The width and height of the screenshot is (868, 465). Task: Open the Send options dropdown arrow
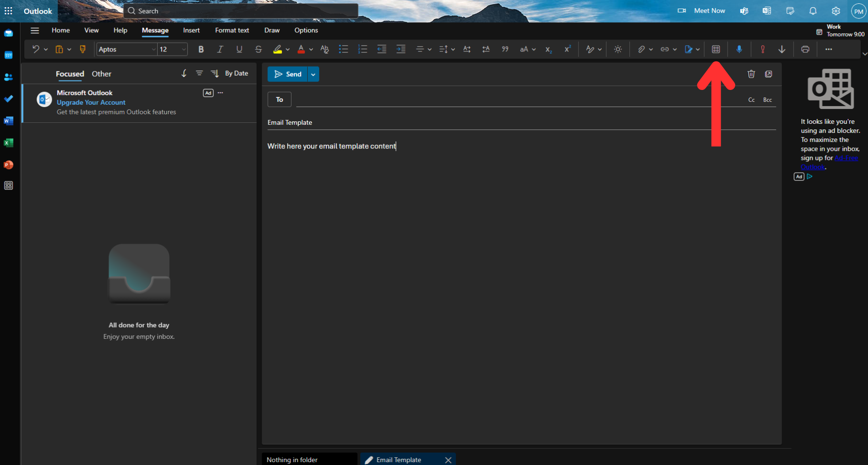[313, 74]
